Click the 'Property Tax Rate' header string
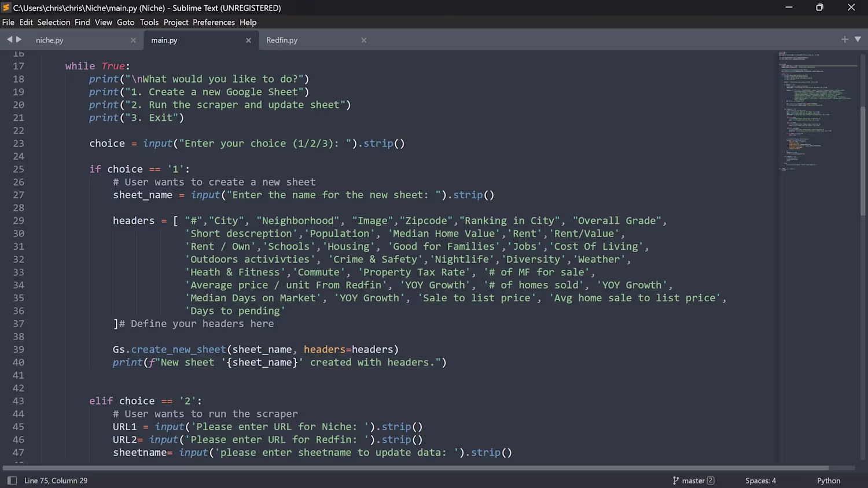868x488 pixels. (414, 272)
